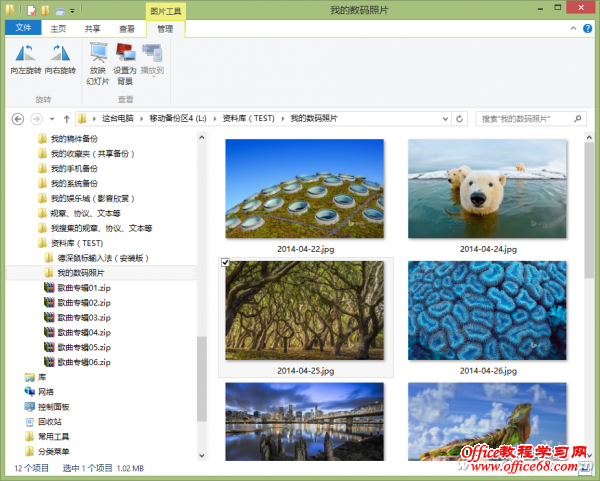Open the 主页 ribbon tab
Screen dimensions: 600x481
pyautogui.click(x=58, y=29)
